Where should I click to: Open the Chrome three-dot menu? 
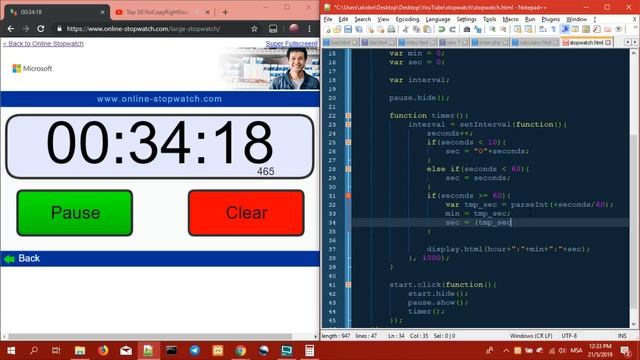(309, 29)
